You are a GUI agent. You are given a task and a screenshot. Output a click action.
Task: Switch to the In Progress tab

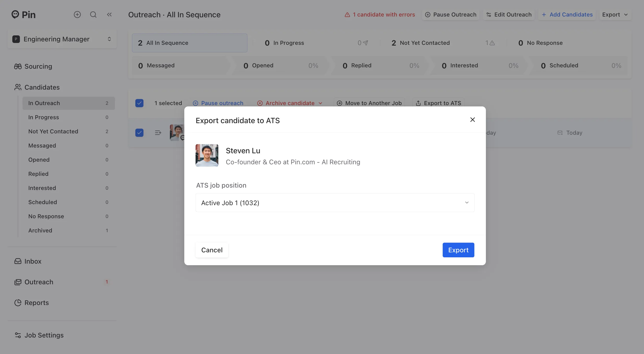[x=316, y=43]
